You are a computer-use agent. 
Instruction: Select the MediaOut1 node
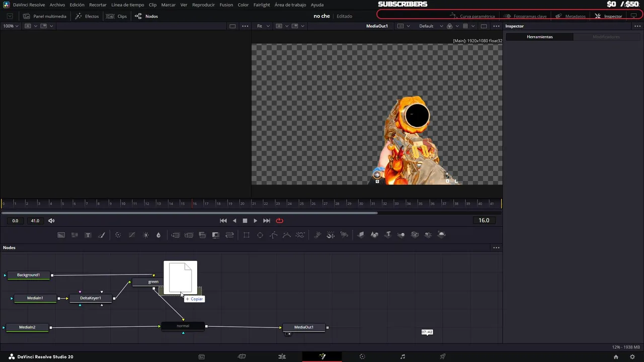coord(304,327)
